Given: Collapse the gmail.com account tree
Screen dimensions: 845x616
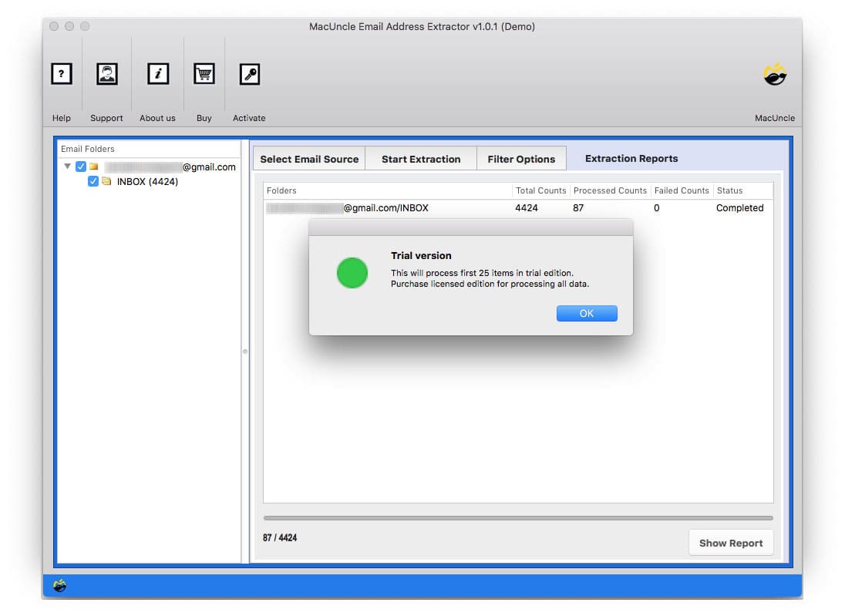Looking at the screenshot, I should point(68,167).
